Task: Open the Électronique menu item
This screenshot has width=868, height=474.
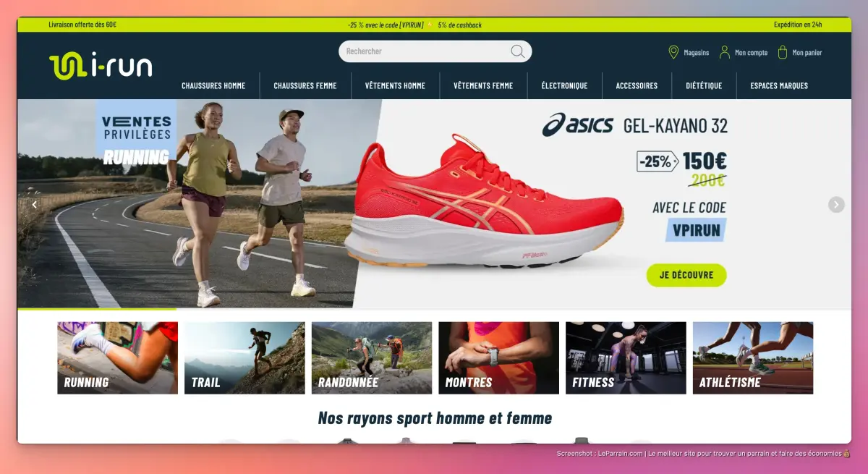Action: (564, 85)
